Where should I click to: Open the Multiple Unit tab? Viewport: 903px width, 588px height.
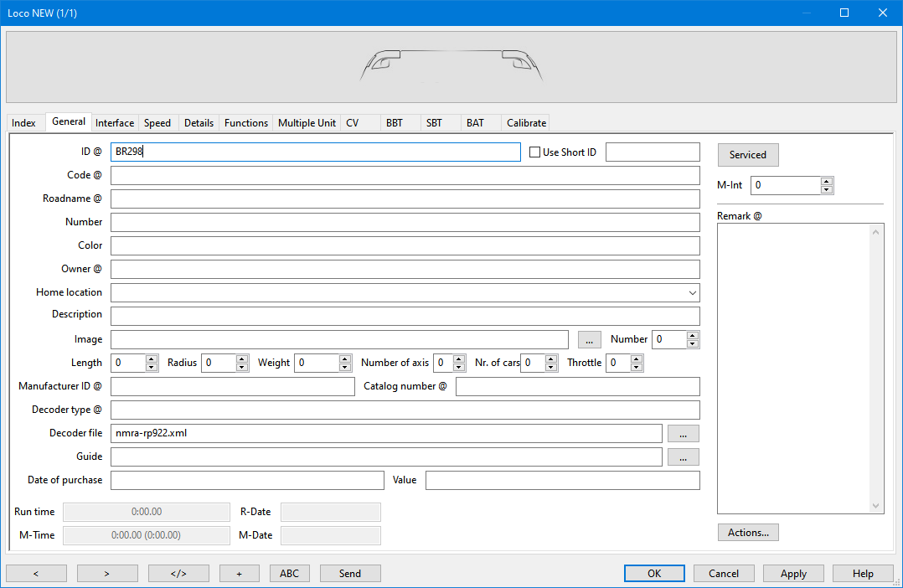point(307,123)
